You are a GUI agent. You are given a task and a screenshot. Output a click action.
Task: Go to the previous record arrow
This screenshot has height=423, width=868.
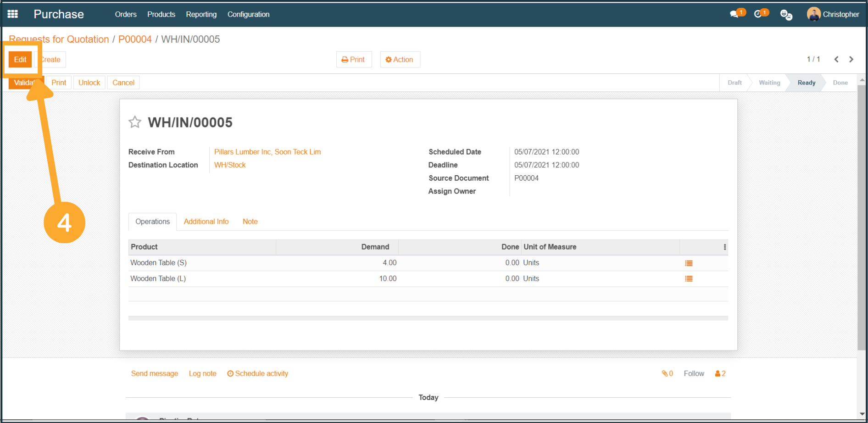coord(836,59)
